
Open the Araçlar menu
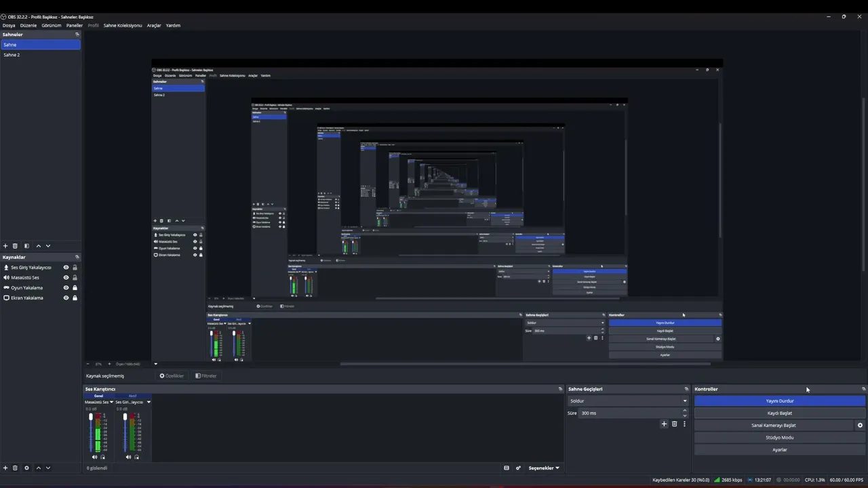coord(154,25)
